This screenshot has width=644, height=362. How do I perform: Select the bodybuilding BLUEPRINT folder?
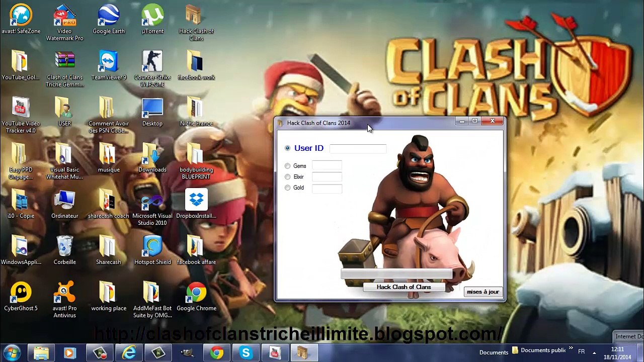click(196, 162)
